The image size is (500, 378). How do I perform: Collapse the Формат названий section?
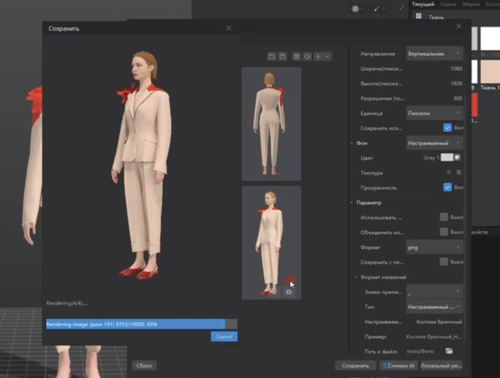tap(355, 277)
